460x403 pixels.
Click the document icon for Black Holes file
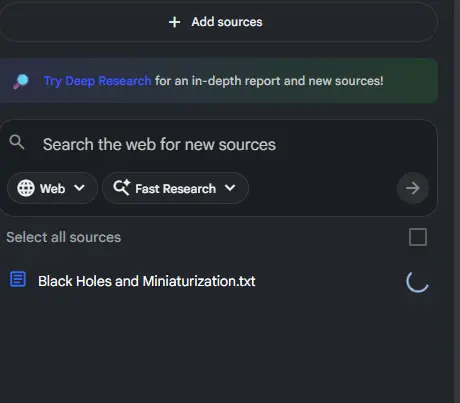pyautogui.click(x=18, y=279)
